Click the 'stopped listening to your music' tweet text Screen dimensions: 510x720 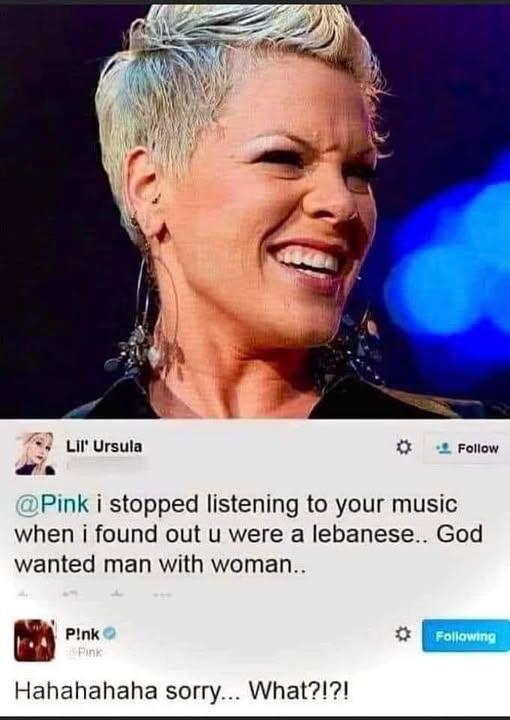[248, 534]
